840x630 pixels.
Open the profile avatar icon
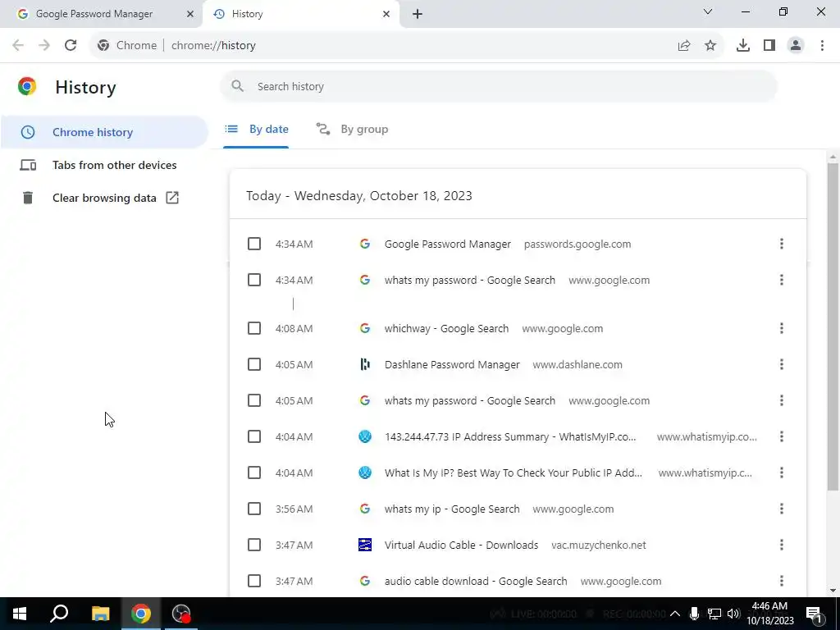click(796, 46)
